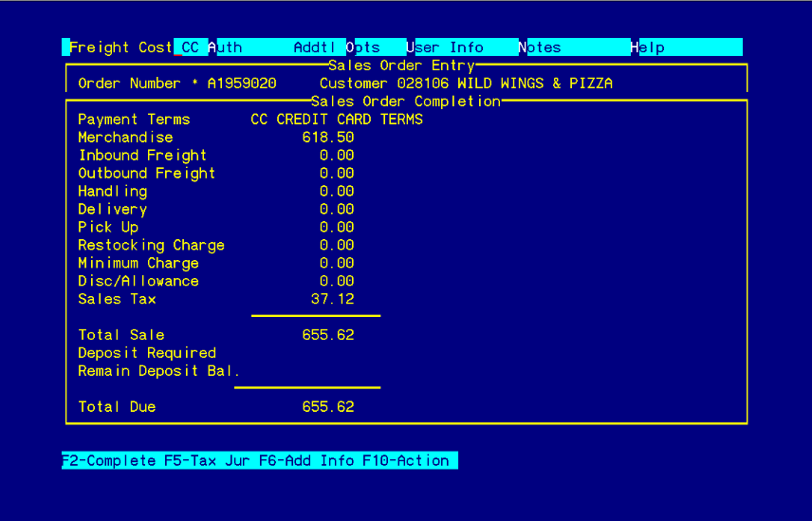Click the Pick Up 0.00 value
This screenshot has height=521, width=812.
tap(337, 227)
